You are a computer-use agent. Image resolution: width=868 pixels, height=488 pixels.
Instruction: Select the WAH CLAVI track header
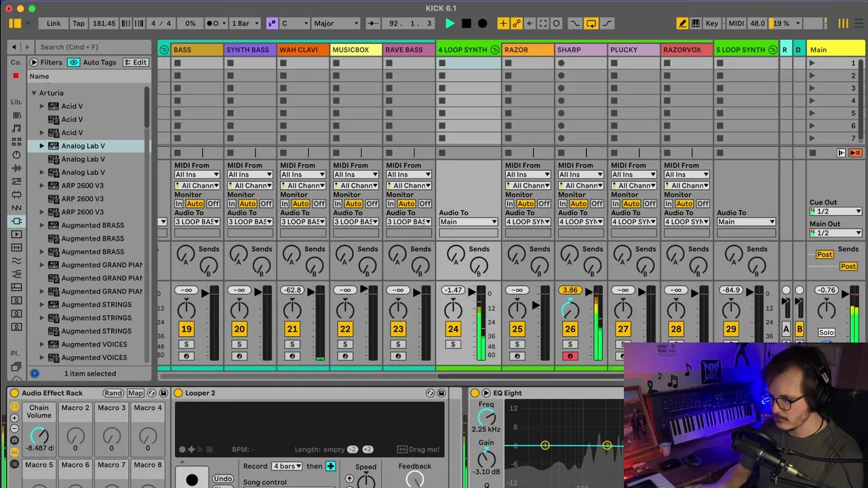point(303,49)
